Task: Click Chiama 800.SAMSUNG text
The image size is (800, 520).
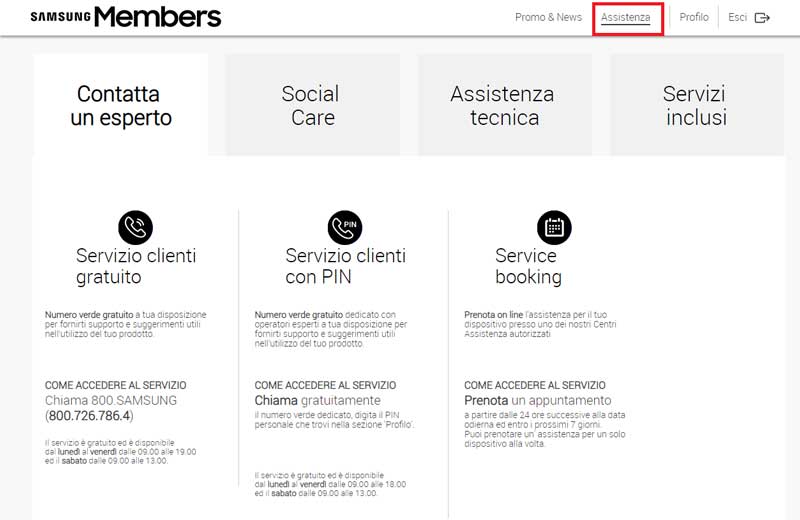Action: [111, 400]
